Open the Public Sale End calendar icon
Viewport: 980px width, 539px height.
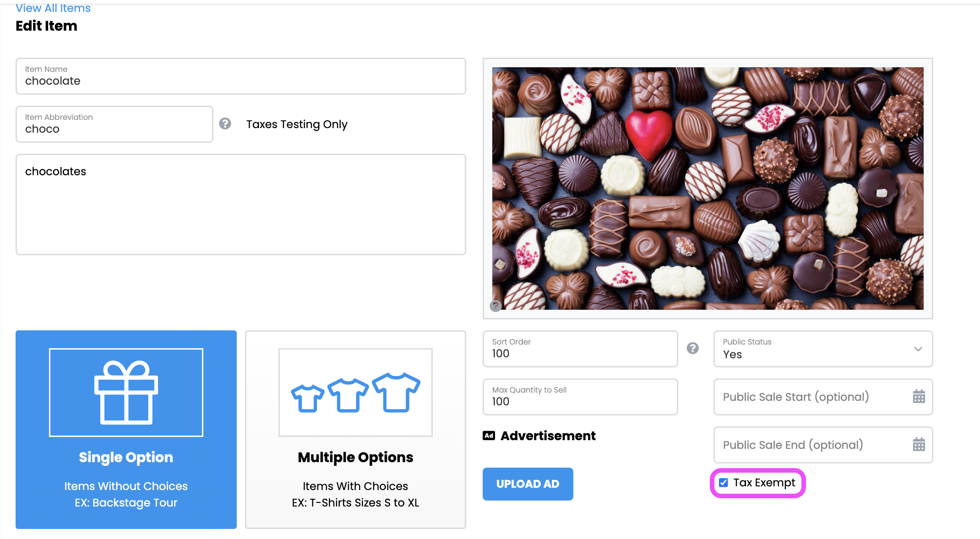(x=919, y=444)
